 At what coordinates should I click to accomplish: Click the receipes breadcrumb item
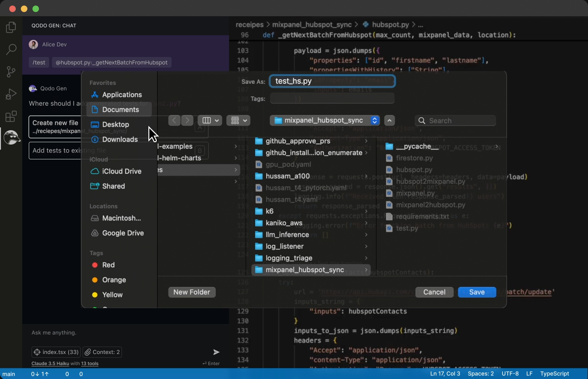tap(249, 25)
